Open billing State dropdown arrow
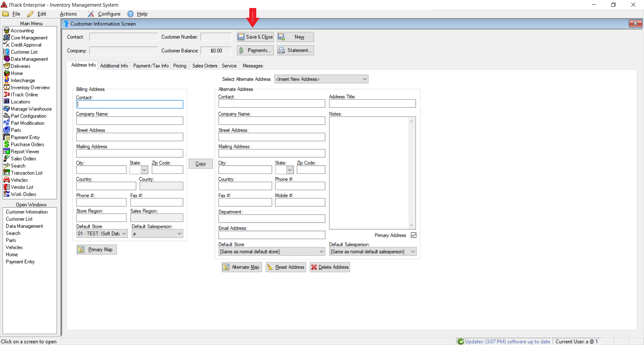This screenshot has width=644, height=345. click(145, 170)
